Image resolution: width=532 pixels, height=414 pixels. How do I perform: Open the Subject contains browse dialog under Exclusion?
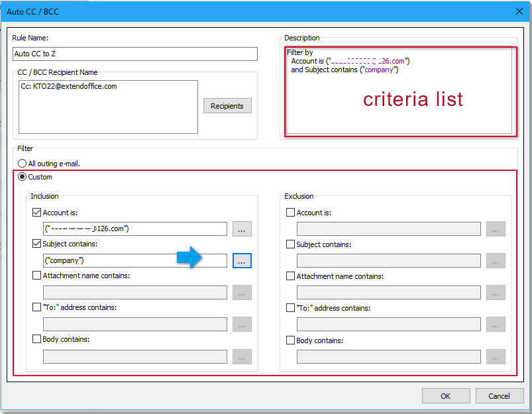point(496,260)
